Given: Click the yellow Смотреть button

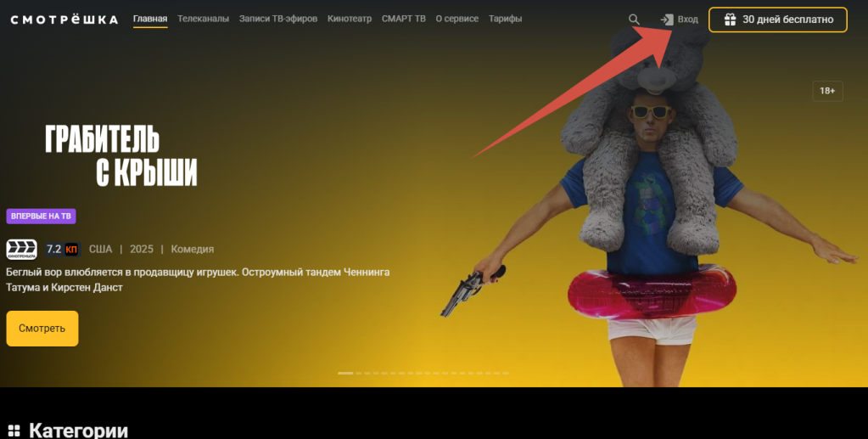Looking at the screenshot, I should tap(42, 329).
